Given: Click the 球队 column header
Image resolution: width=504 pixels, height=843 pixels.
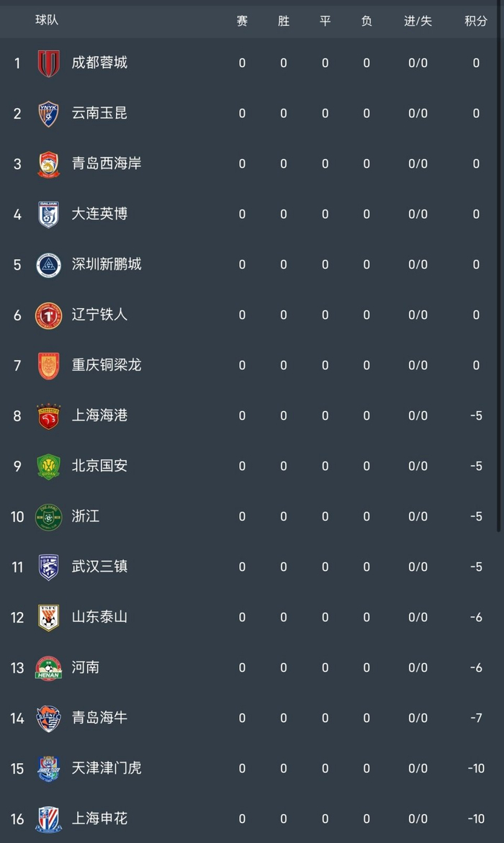Looking at the screenshot, I should coord(47,19).
